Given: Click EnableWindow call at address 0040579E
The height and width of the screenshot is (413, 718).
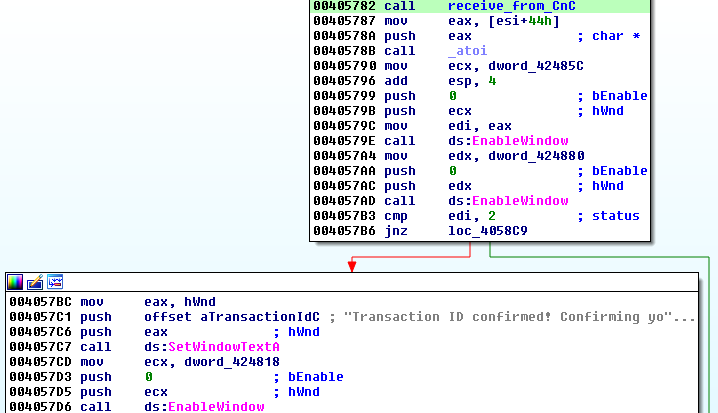Looking at the screenshot, I should pyautogui.click(x=519, y=141).
